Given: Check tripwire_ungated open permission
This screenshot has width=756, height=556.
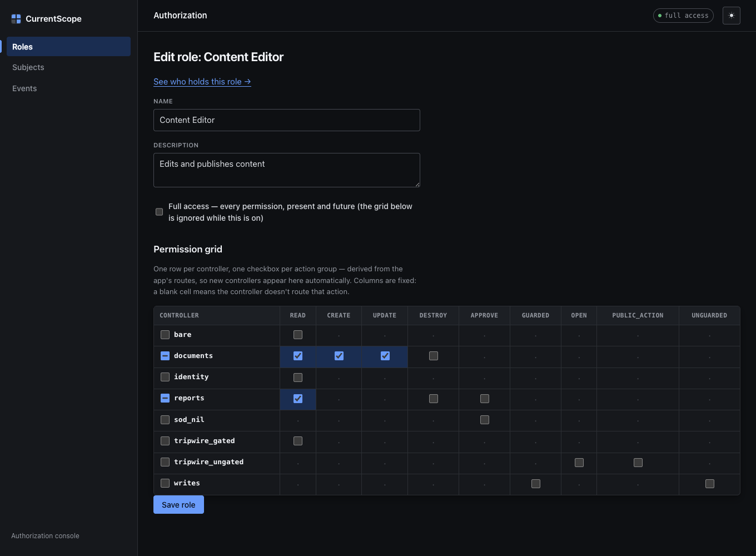Looking at the screenshot, I should [579, 463].
